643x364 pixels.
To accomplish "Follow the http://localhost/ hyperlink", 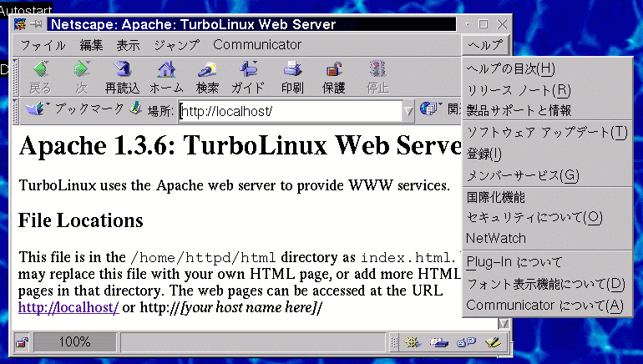I will (x=68, y=307).
